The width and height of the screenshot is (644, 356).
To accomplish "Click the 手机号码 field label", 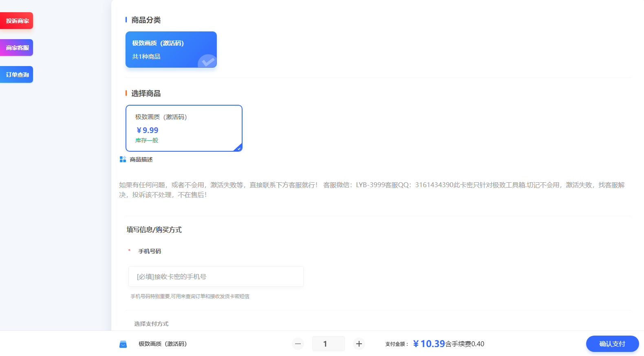I will (x=150, y=251).
